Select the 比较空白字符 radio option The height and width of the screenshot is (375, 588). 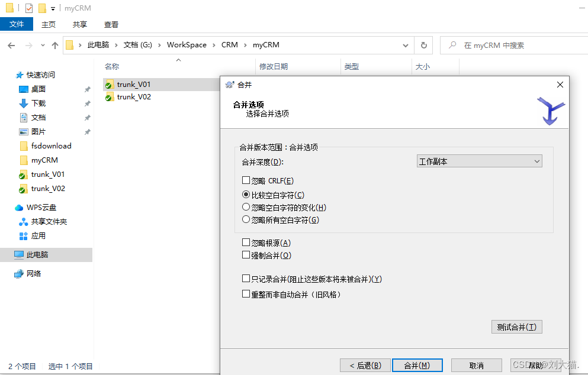246,195
